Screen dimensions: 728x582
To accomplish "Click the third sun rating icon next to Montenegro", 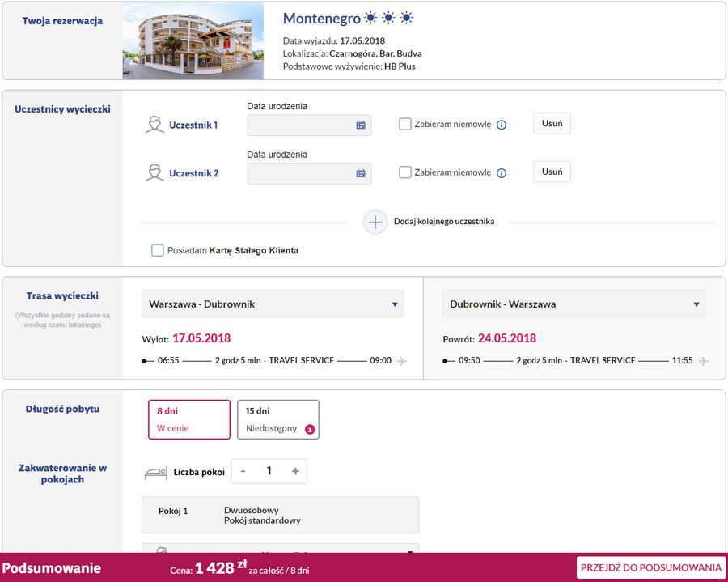I will [407, 18].
